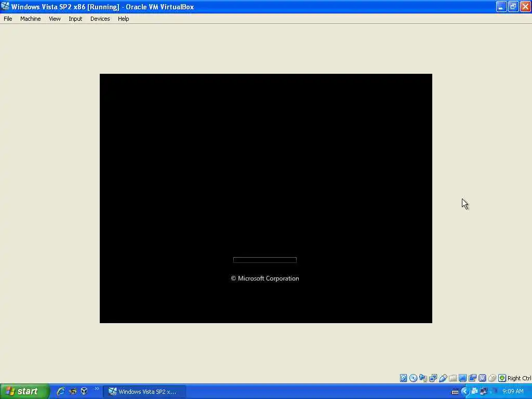
Task: Click the greyed-out mouse integration icon
Action: coord(493,378)
